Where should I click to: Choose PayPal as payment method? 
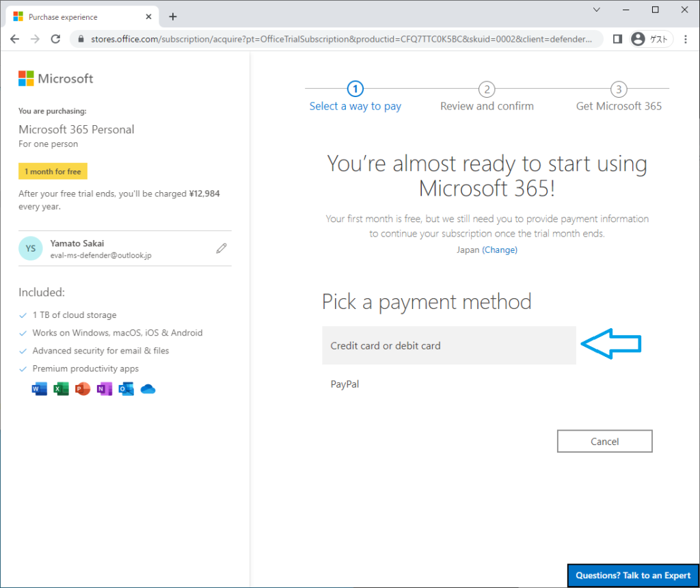[x=345, y=384]
